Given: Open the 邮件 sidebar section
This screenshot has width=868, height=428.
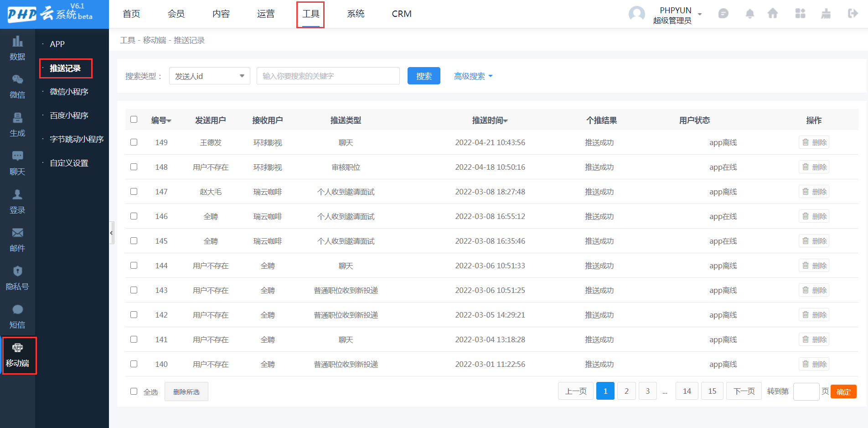Looking at the screenshot, I should (x=17, y=240).
